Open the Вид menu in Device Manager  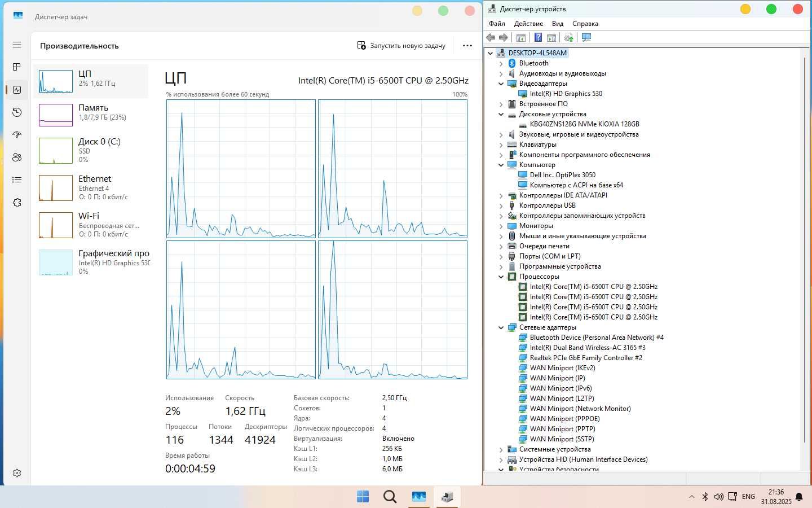(558, 24)
